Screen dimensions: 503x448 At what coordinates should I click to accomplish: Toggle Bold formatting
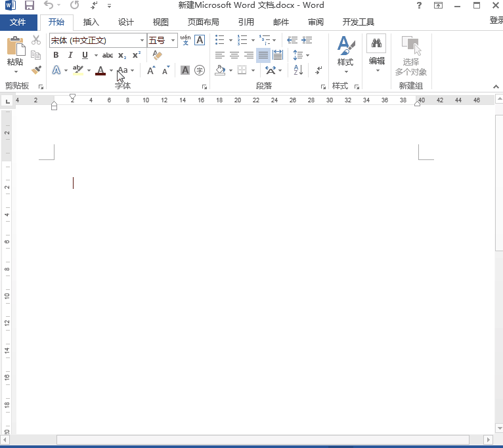(x=56, y=55)
